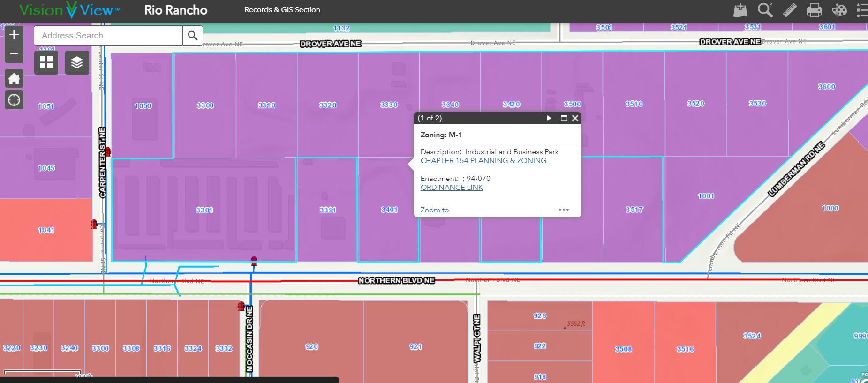The width and height of the screenshot is (868, 383).
Task: Open the Chapter 154 Planning & Zoning link
Action: pyautogui.click(x=484, y=161)
